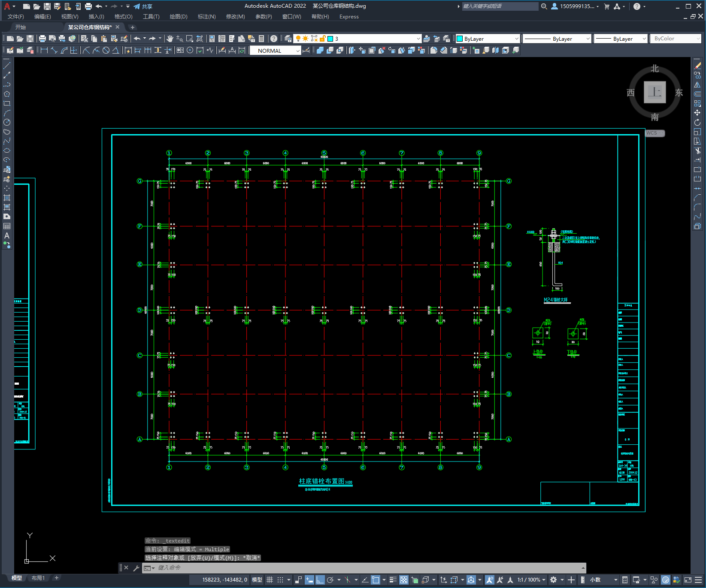Open the 标注(N) menu
This screenshot has width=706, height=588.
(207, 17)
